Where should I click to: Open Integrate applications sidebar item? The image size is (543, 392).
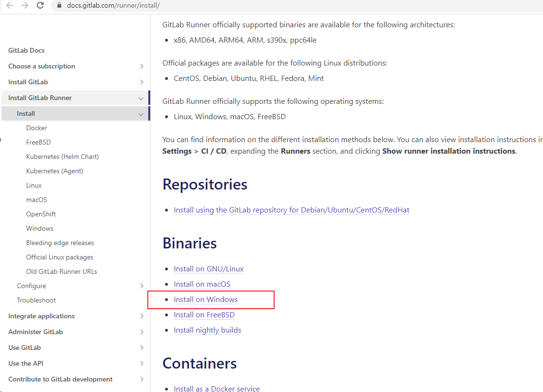[42, 316]
